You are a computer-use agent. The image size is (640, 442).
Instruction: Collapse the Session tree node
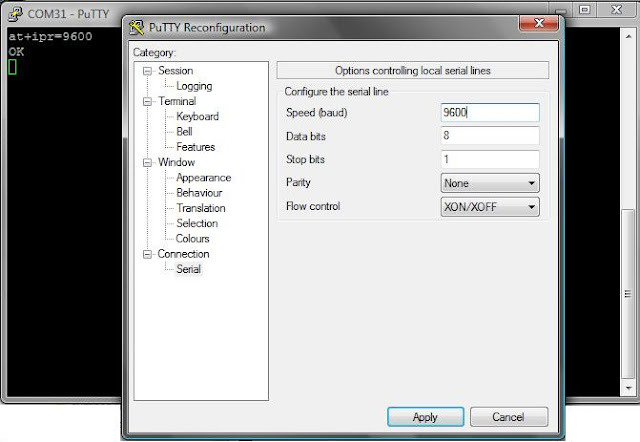[147, 71]
